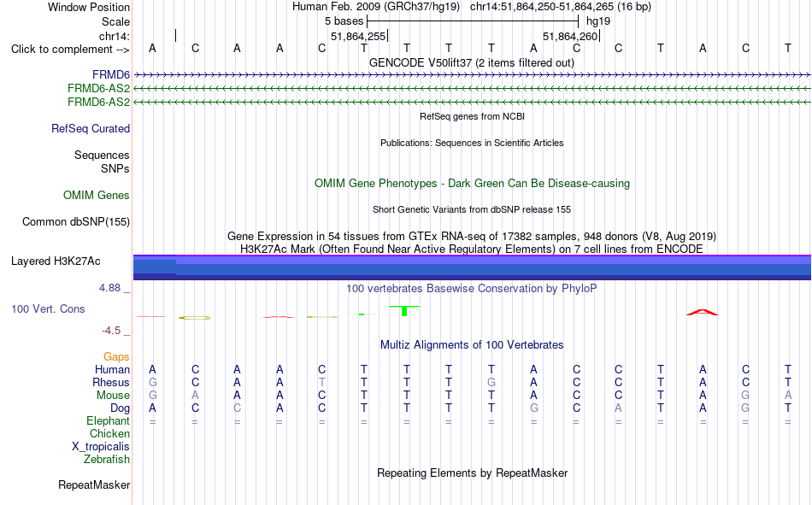The image size is (812, 505).
Task: Click the Gaps label in Multiz alignment
Action: point(116,357)
